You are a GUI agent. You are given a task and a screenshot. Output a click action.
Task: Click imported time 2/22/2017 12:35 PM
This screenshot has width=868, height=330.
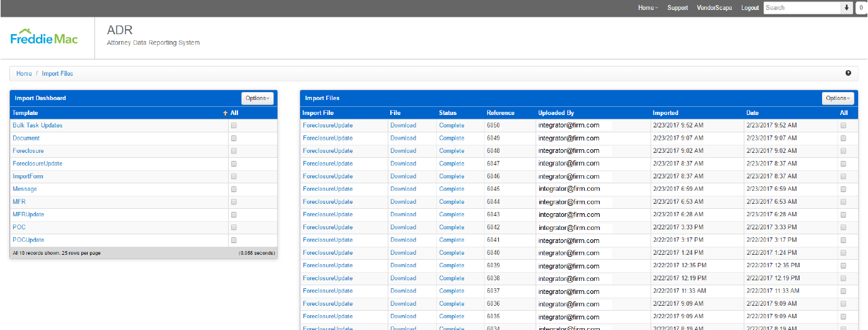tap(680, 265)
